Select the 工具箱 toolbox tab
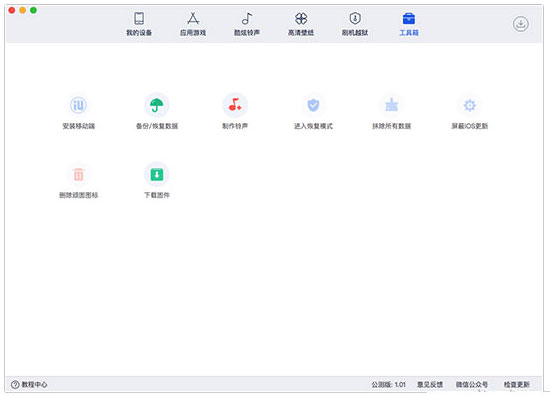Image resolution: width=550 pixels, height=395 pixels. pyautogui.click(x=409, y=24)
